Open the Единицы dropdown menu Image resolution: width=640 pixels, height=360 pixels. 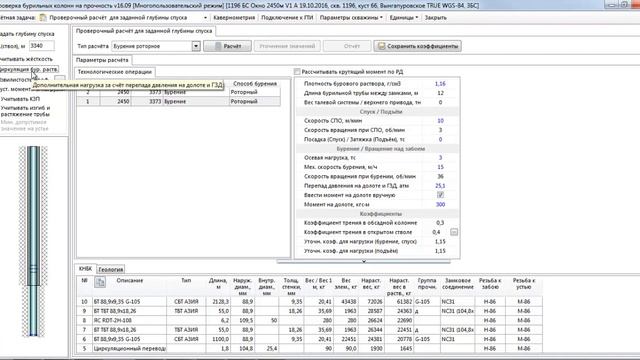pyautogui.click(x=404, y=18)
